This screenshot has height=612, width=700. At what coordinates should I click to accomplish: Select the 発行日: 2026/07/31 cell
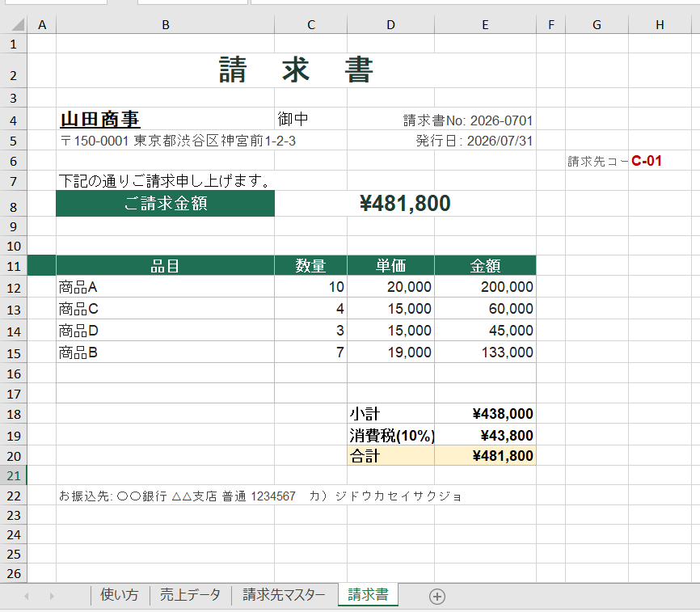tap(474, 141)
